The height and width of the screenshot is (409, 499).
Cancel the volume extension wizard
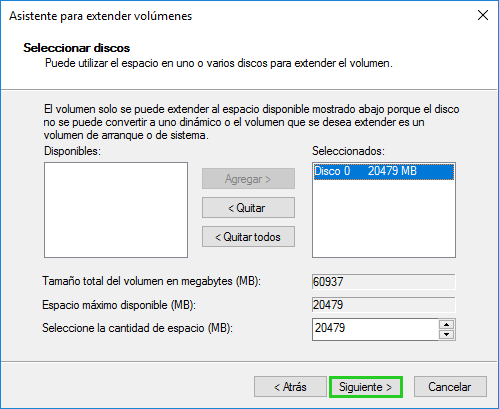pos(450,387)
